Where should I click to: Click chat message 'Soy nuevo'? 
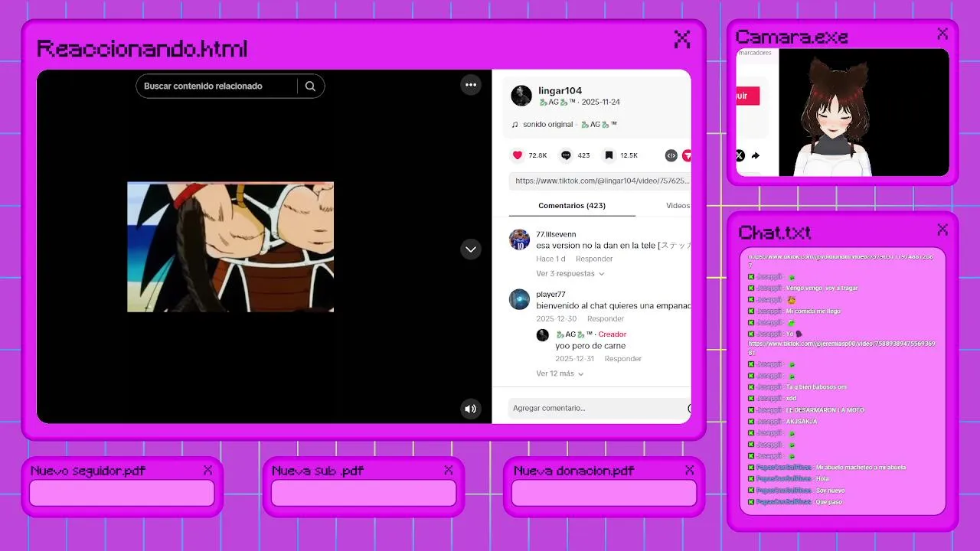830,491
